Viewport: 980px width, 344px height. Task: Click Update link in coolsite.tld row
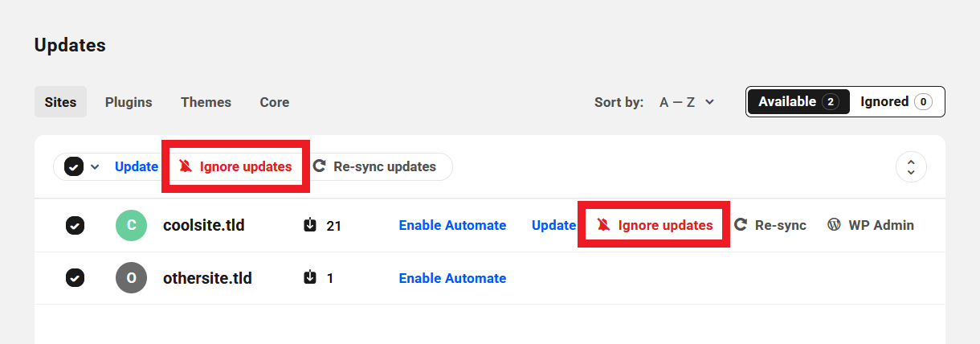[554, 225]
